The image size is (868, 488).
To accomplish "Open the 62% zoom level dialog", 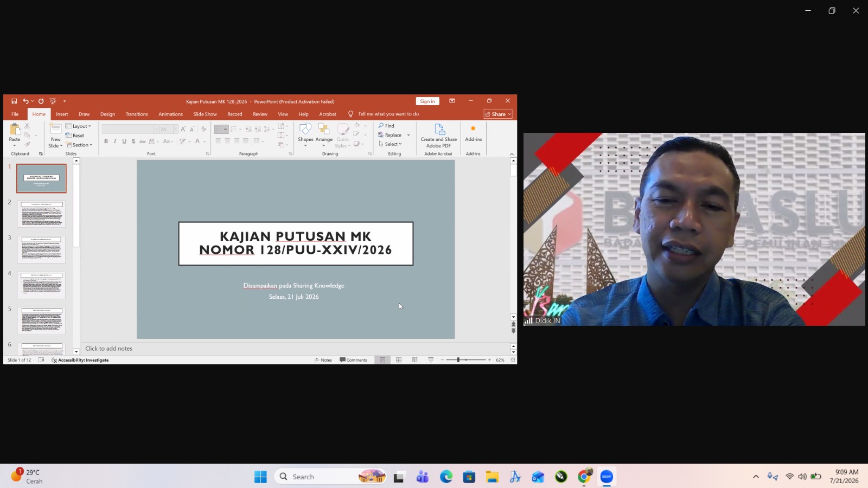I will point(500,360).
